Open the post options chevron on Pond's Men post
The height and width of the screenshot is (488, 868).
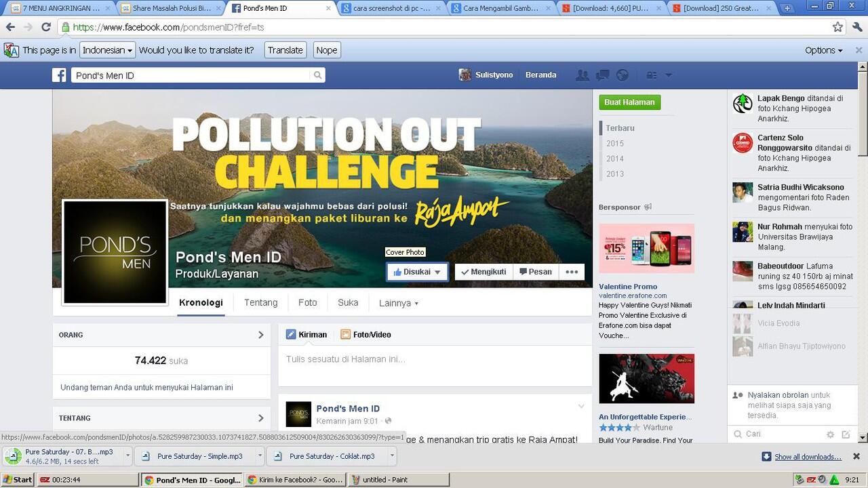(581, 407)
